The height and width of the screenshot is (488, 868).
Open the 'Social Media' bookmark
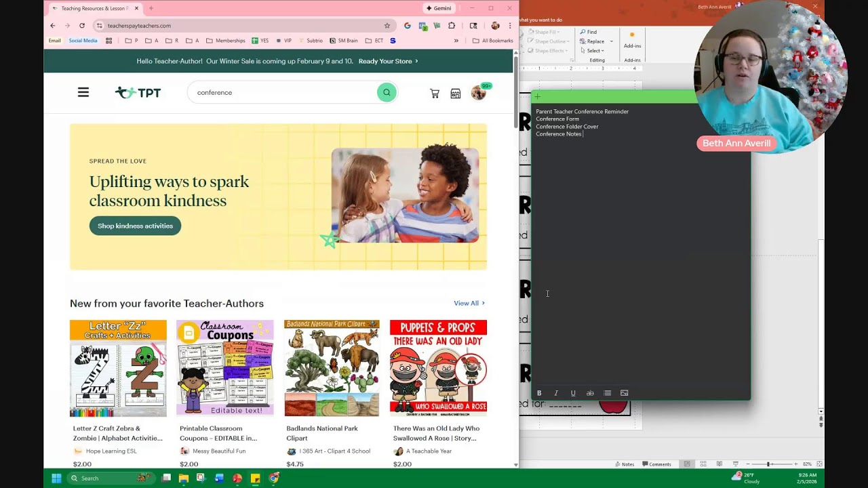[83, 41]
